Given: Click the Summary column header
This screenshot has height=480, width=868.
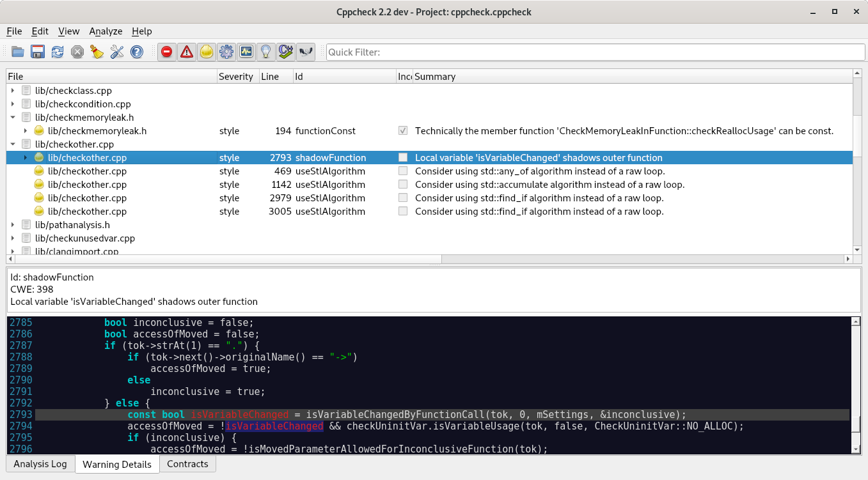Looking at the screenshot, I should [x=435, y=77].
